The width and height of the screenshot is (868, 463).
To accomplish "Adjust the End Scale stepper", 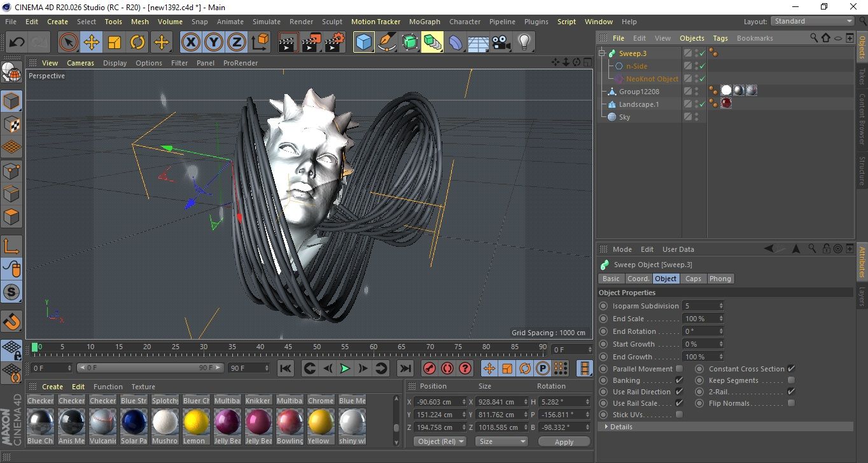I will click(x=721, y=319).
